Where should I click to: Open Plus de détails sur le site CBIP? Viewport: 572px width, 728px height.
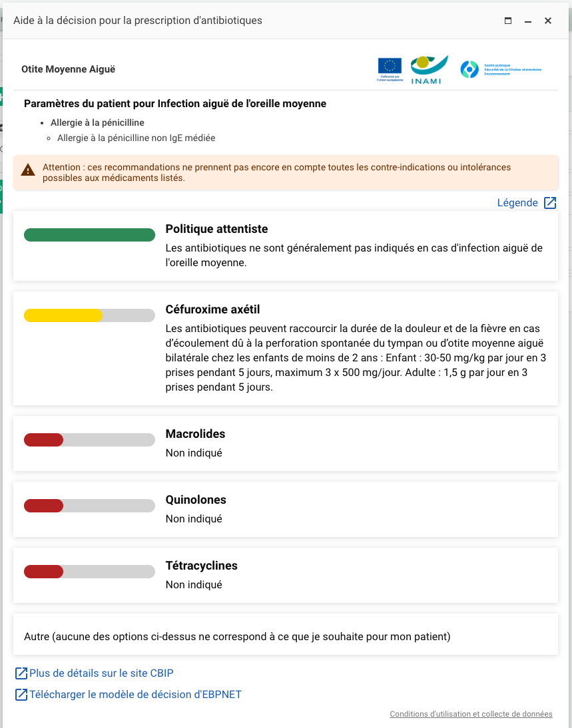[x=111, y=673]
